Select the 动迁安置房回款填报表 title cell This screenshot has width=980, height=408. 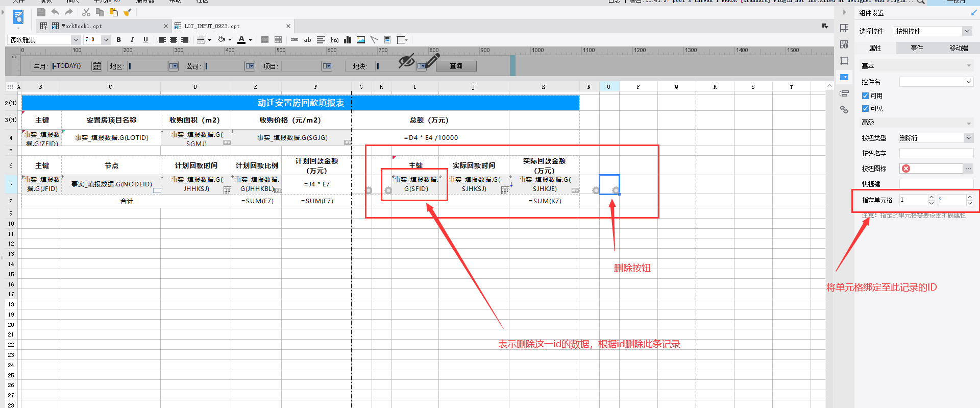point(301,103)
